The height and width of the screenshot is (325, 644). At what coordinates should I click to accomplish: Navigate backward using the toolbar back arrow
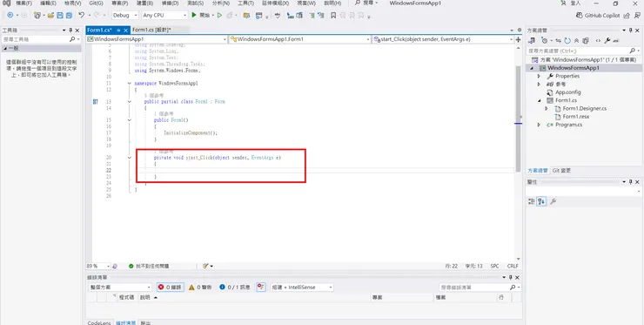pyautogui.click(x=10, y=15)
